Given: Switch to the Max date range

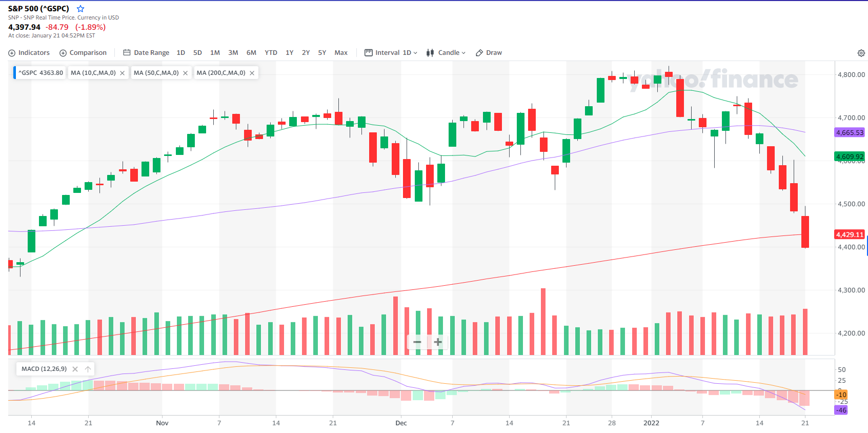Looking at the screenshot, I should point(341,53).
